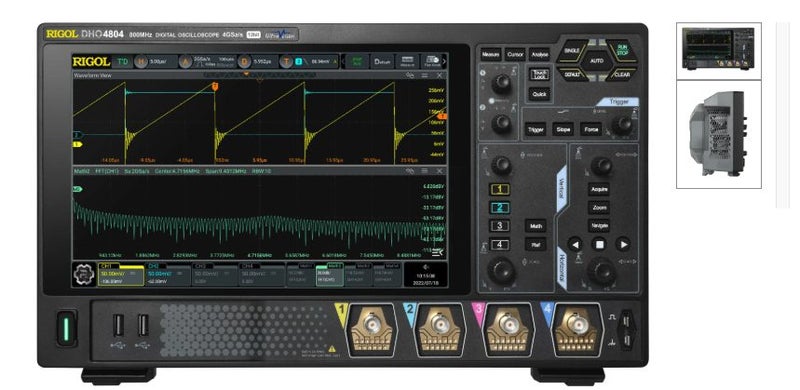Click the Zoom button
Viewport: 800px width, 390px height.
599,208
